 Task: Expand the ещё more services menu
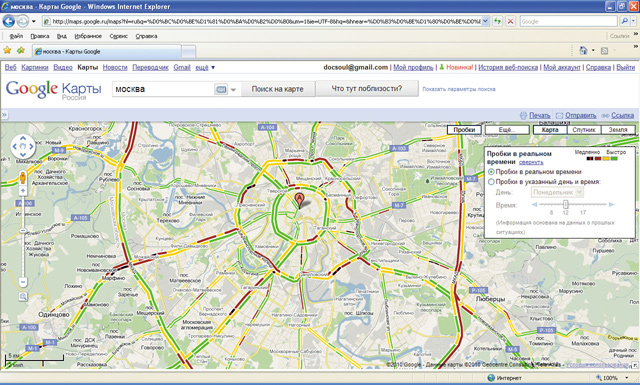point(205,67)
